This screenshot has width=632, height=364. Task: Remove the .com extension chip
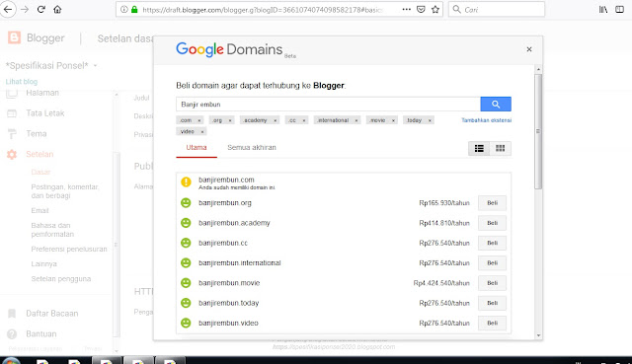click(x=198, y=120)
